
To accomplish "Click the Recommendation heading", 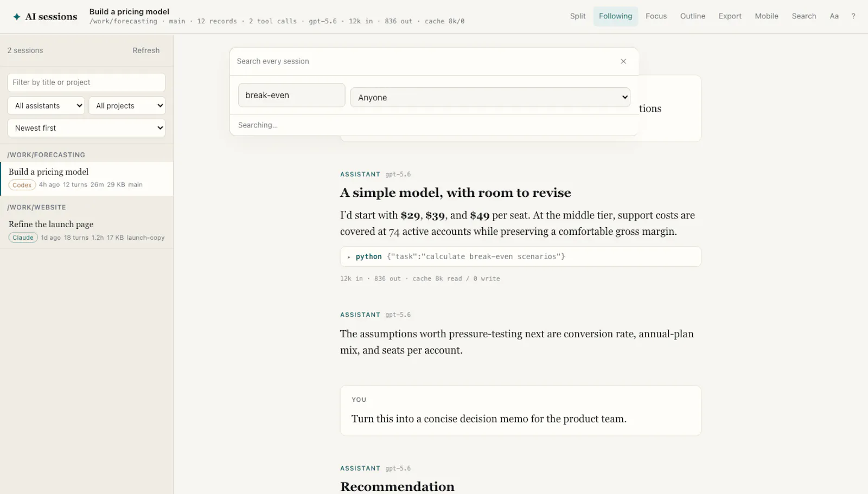I will tap(397, 486).
